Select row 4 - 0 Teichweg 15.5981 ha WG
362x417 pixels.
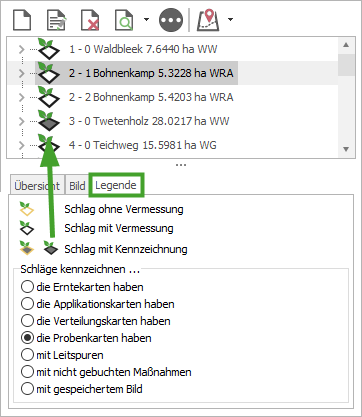[x=143, y=145]
